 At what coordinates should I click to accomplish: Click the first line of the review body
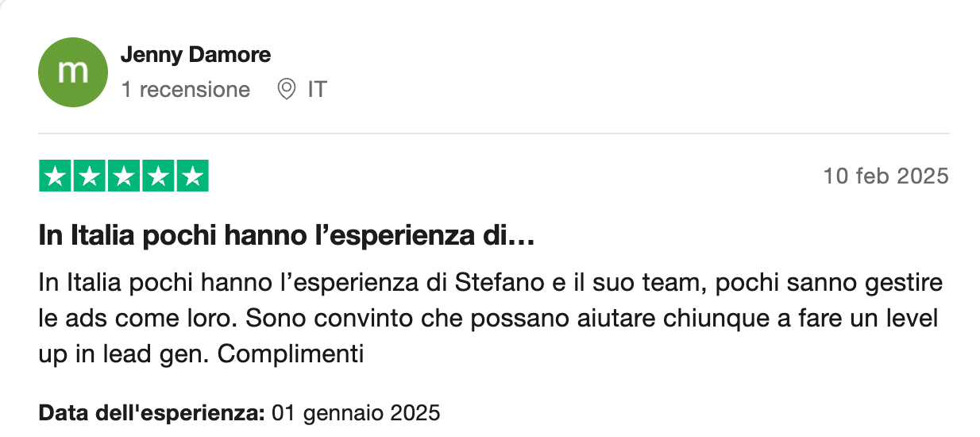pyautogui.click(x=489, y=284)
